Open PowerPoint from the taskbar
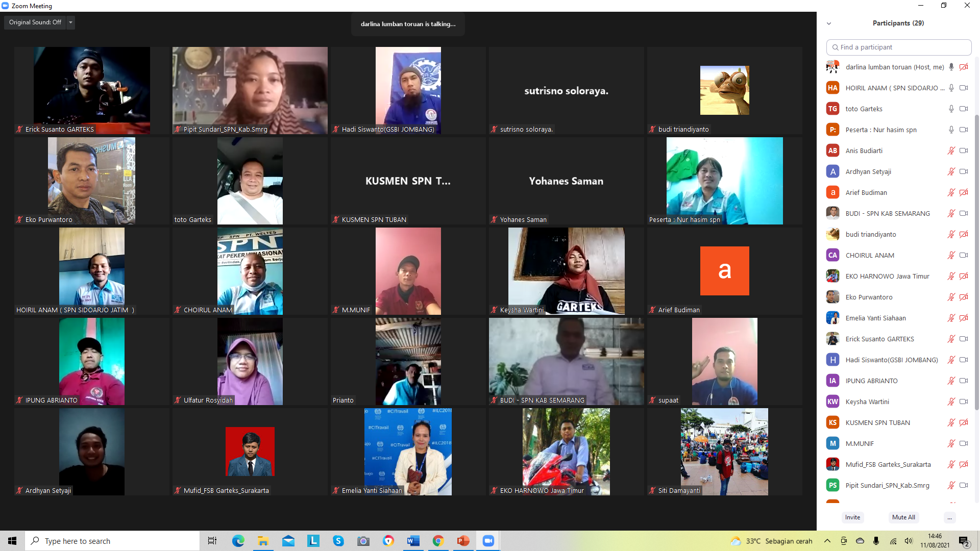Screen dimensions: 980x551 (463, 541)
